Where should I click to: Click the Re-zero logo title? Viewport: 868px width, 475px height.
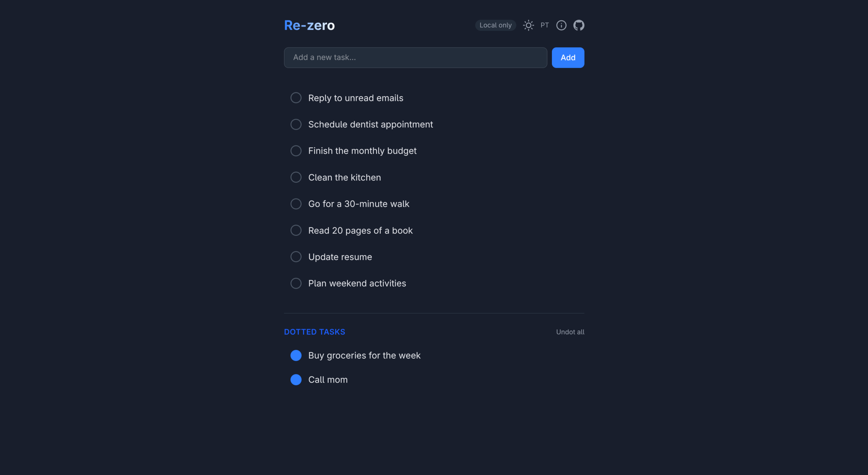[309, 25]
